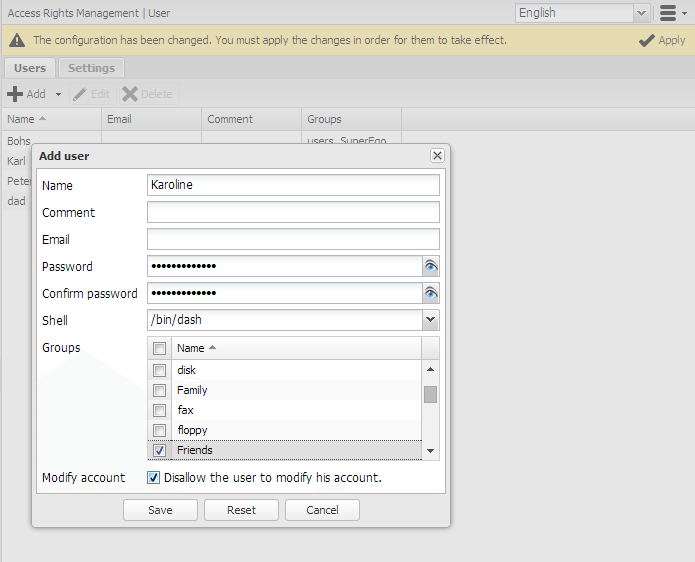Click the Comment column header

click(252, 119)
